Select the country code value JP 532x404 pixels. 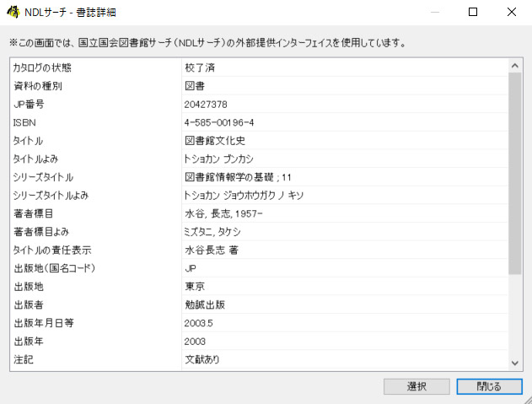191,268
